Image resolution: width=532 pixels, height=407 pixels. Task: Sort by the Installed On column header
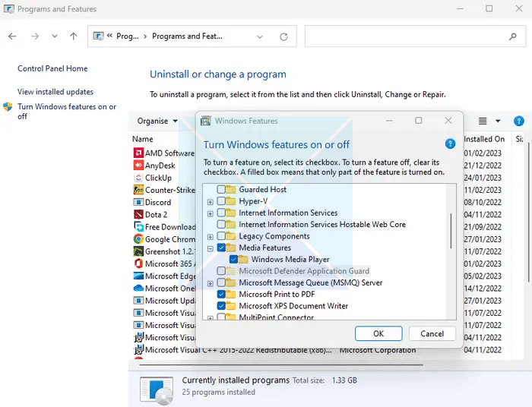tap(484, 139)
